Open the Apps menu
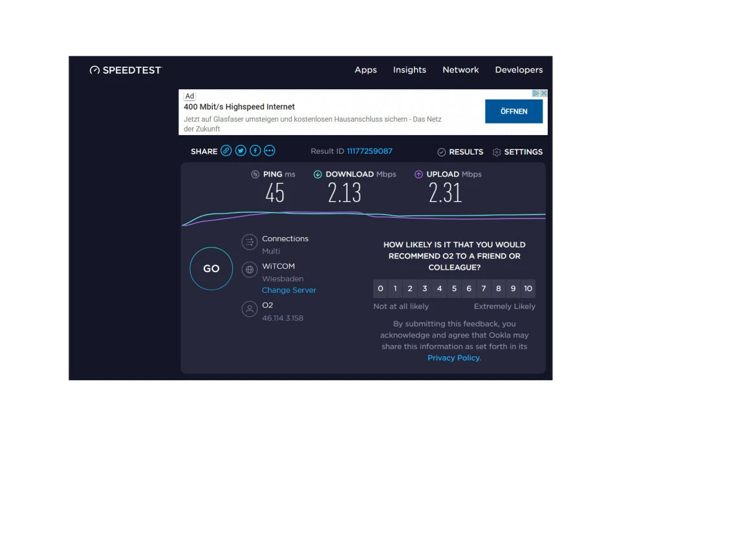The width and height of the screenshot is (756, 534). tap(365, 70)
